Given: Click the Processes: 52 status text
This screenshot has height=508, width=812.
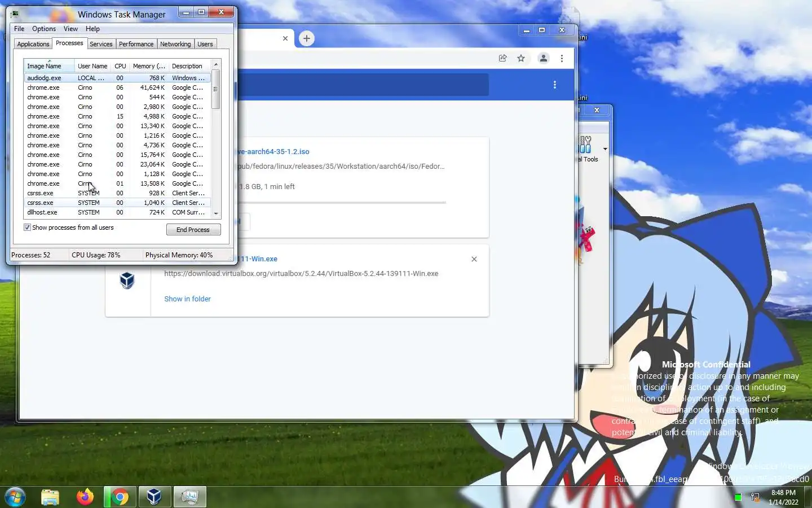Looking at the screenshot, I should pyautogui.click(x=31, y=255).
